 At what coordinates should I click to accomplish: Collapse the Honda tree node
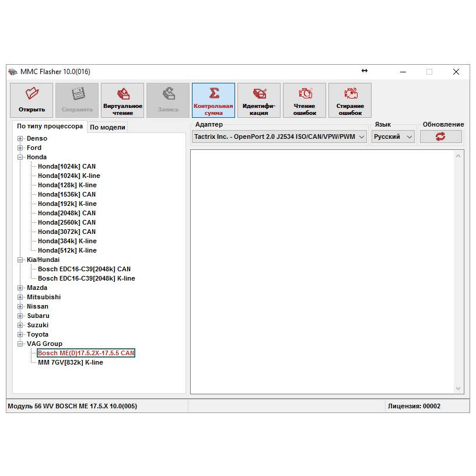click(20, 157)
